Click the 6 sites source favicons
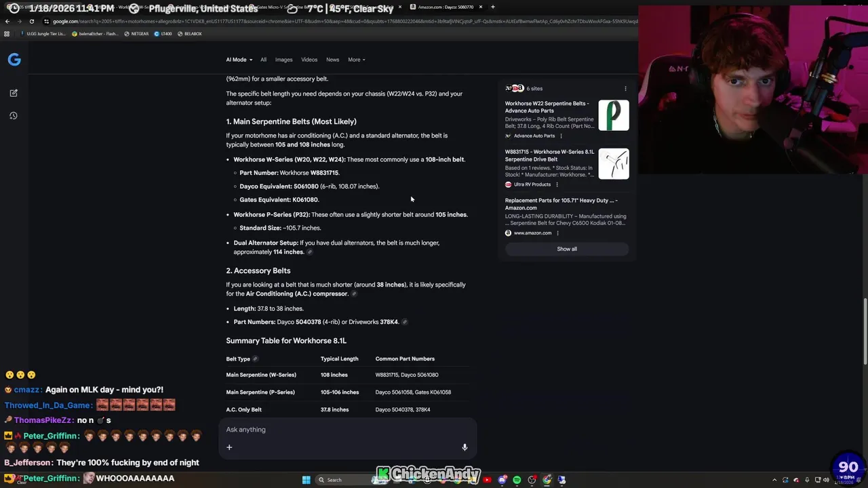The height and width of the screenshot is (488, 868). click(x=514, y=88)
